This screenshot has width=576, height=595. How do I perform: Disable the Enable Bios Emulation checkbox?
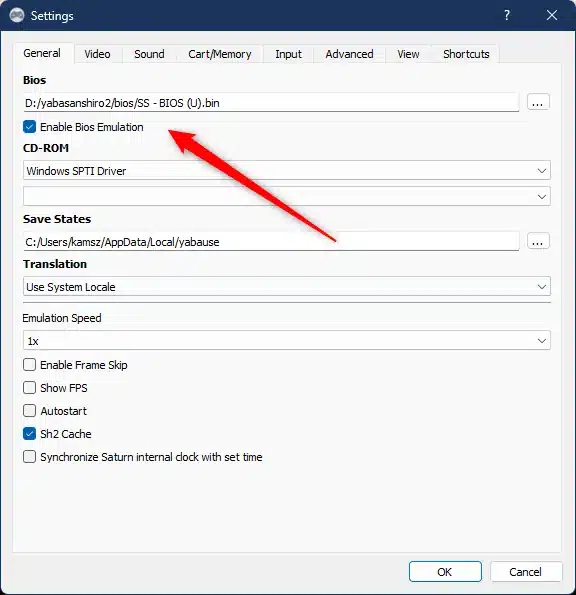pos(30,127)
